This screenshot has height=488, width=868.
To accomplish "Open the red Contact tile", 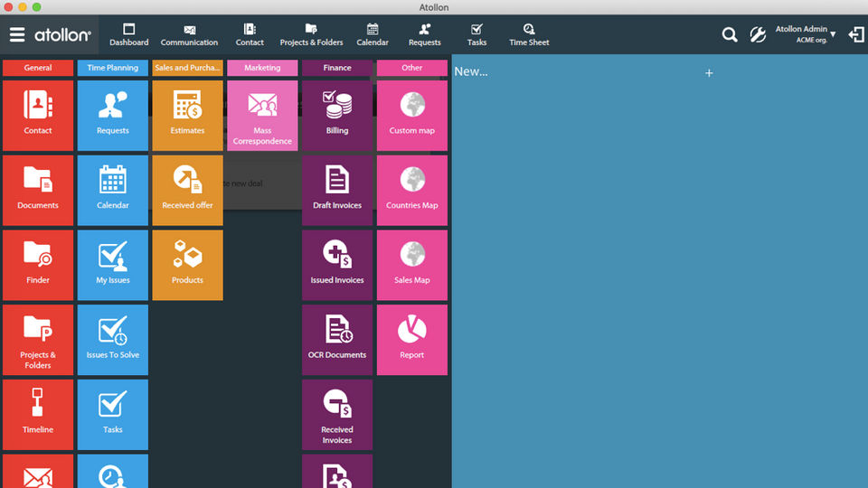I will 38,115.
